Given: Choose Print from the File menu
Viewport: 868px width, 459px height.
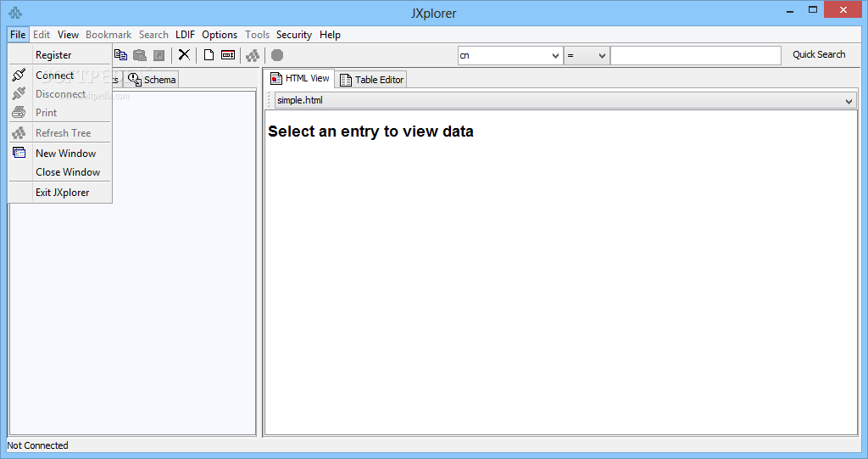Looking at the screenshot, I should pos(60,113).
